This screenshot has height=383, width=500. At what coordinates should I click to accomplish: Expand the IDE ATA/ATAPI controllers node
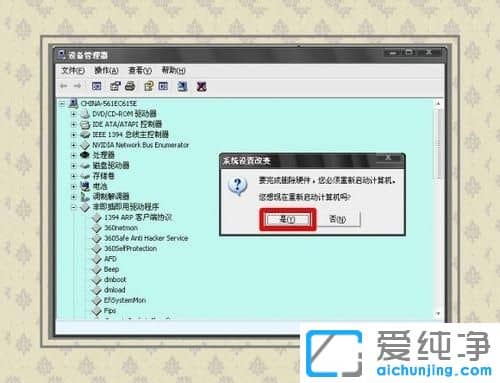click(74, 124)
